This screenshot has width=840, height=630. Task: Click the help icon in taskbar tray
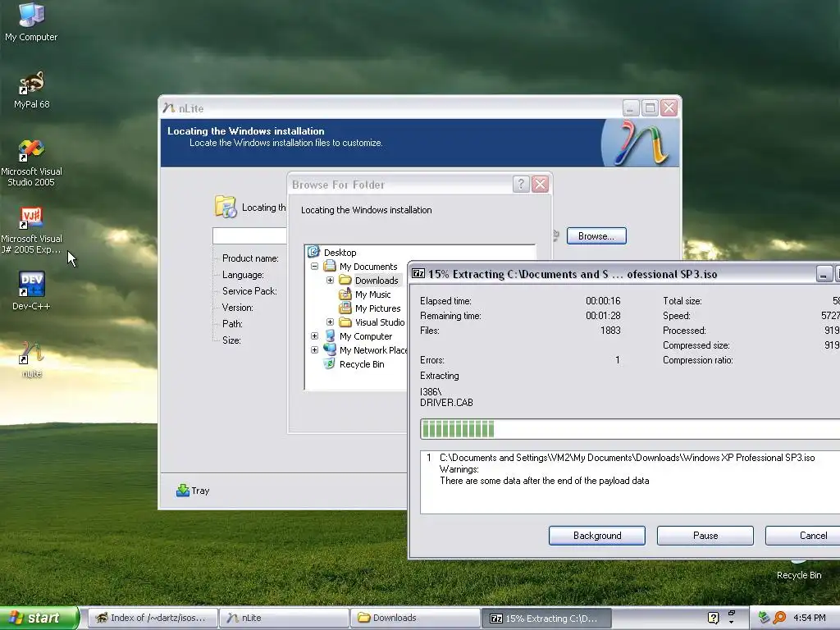coord(713,618)
